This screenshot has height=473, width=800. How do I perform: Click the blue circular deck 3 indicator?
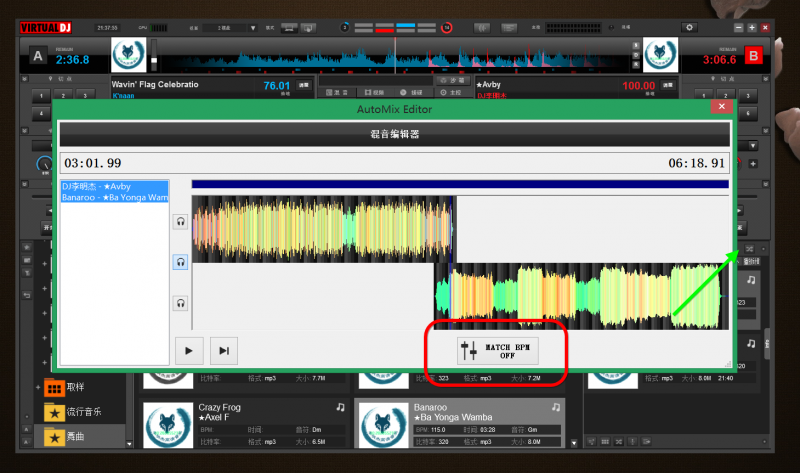[345, 28]
